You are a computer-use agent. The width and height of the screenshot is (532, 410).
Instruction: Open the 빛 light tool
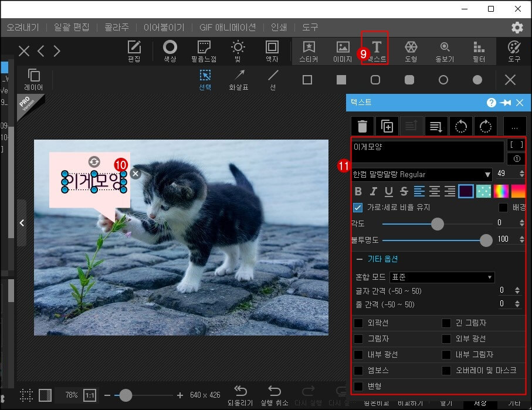(x=238, y=51)
